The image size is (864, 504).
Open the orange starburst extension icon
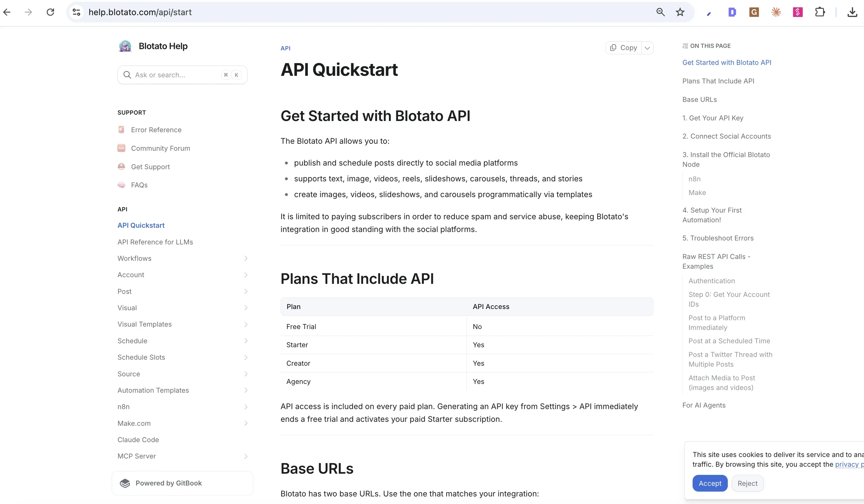(x=776, y=12)
